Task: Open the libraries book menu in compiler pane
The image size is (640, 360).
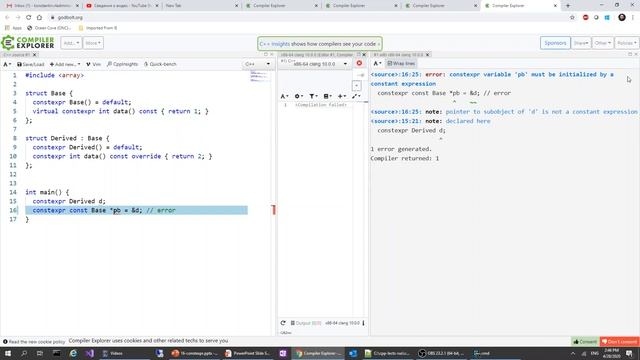Action: [327, 96]
